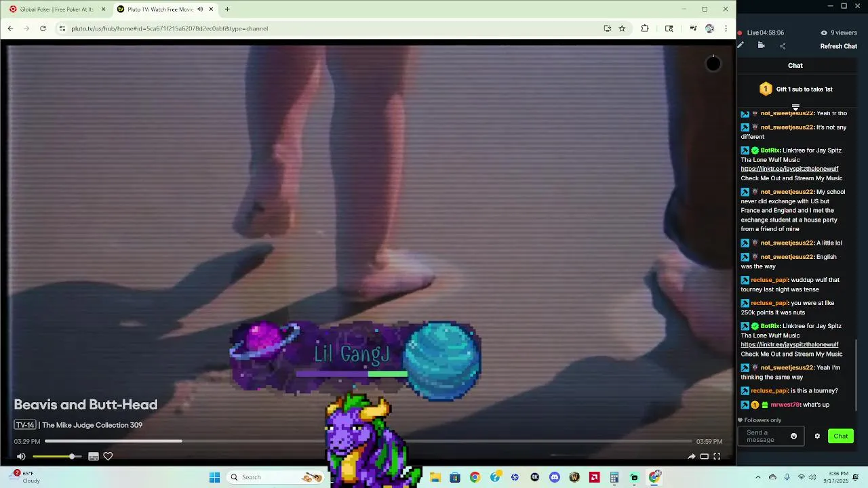Open Calculator from the taskbar
This screenshot has width=868, height=488.
point(614,477)
